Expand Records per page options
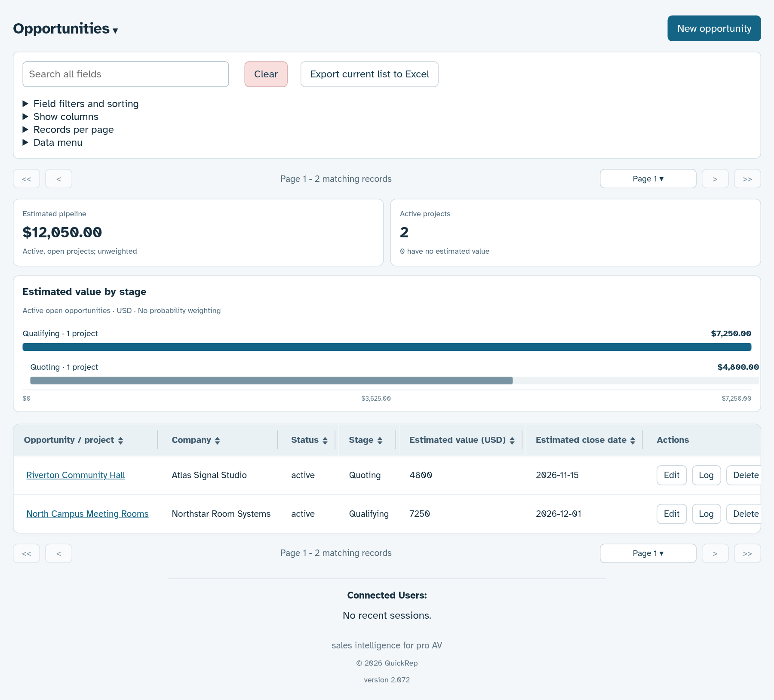Image resolution: width=774 pixels, height=700 pixels. pyautogui.click(x=68, y=129)
